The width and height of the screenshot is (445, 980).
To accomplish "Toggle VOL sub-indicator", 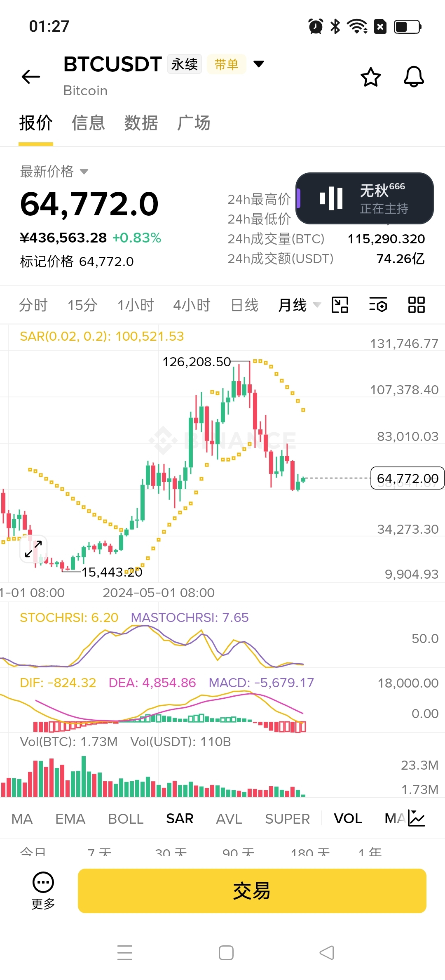I will (x=348, y=819).
